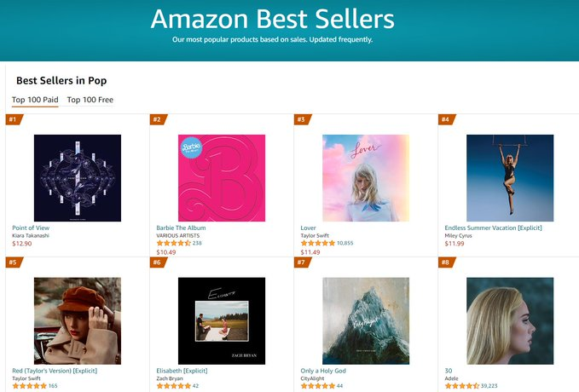This screenshot has height=392, width=579.
Task: Open Red (Taylor's Version) cover image
Action: point(78,320)
